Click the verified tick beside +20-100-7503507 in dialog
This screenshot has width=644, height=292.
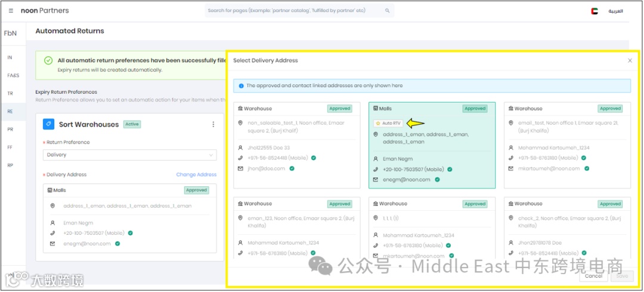(x=450, y=170)
